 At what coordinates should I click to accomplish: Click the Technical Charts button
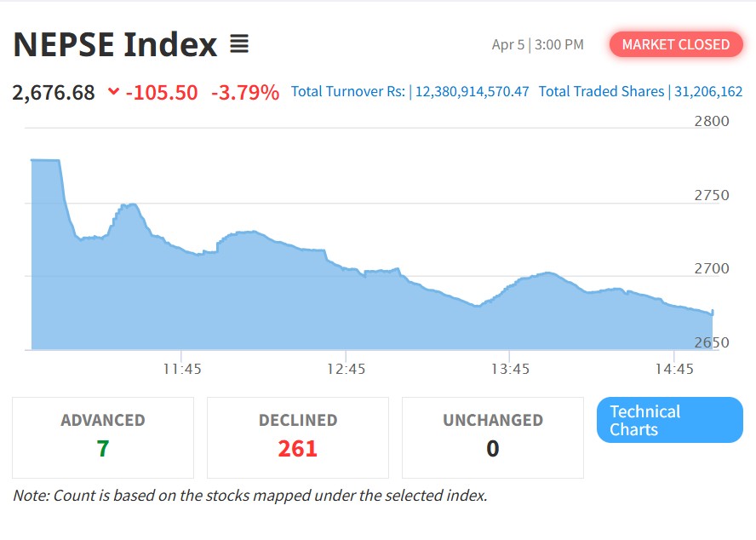point(669,420)
